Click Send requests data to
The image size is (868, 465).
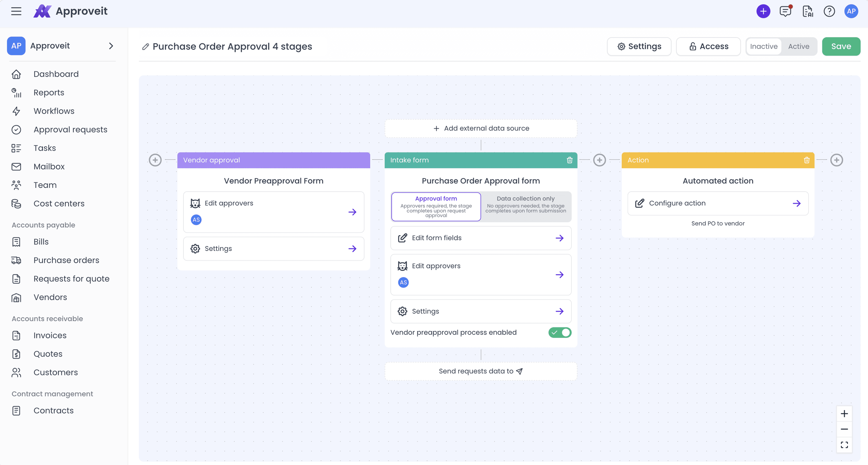pos(481,371)
